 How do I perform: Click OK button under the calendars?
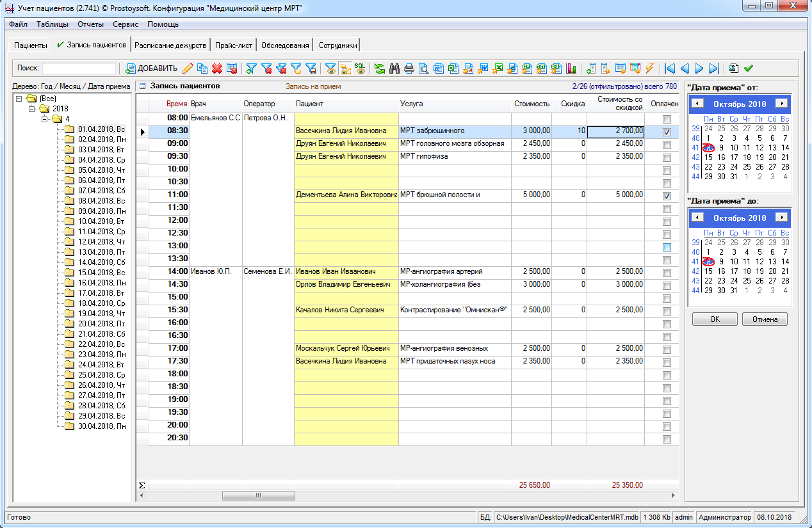click(x=715, y=319)
